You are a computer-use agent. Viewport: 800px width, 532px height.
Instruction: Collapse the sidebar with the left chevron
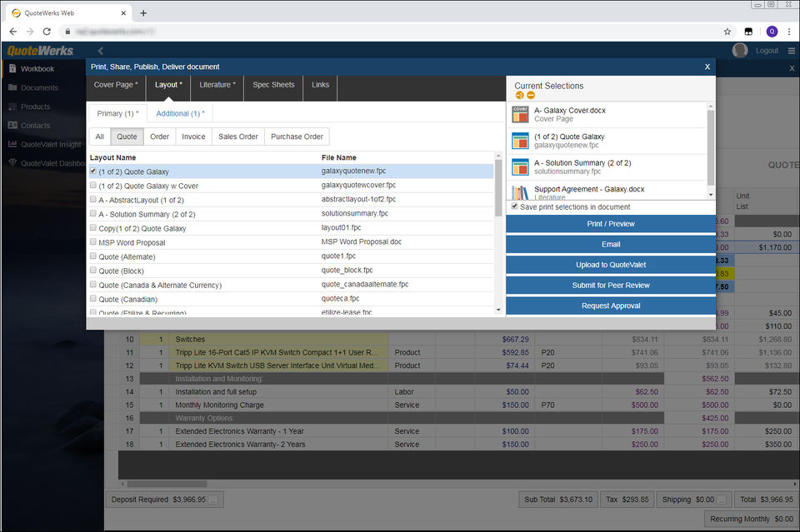click(x=101, y=51)
